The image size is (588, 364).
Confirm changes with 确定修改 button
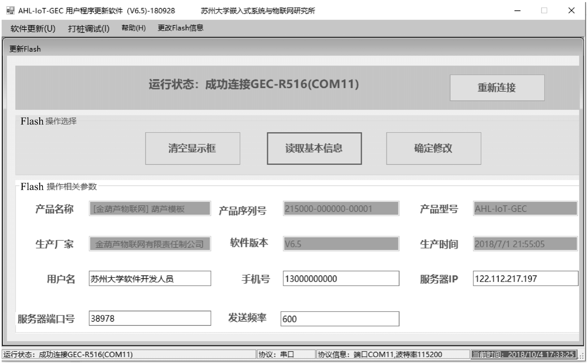point(433,148)
